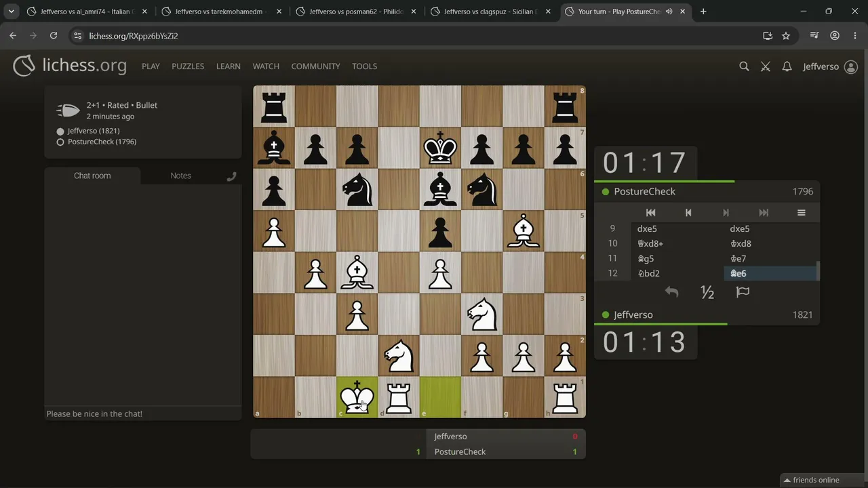Click the lichess horse logo
The height and width of the screenshot is (488, 868).
tap(24, 66)
